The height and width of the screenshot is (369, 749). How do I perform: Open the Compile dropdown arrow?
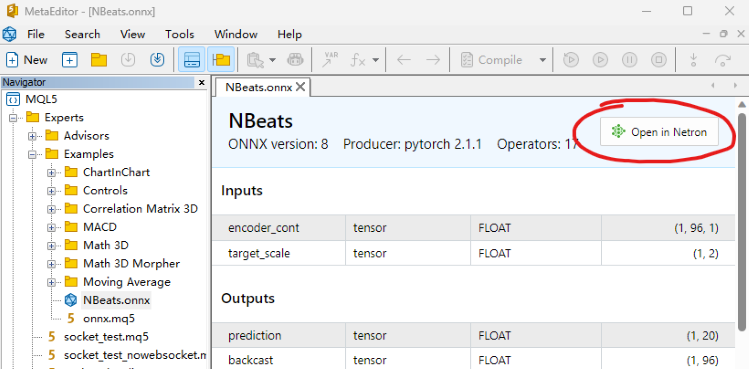[542, 60]
